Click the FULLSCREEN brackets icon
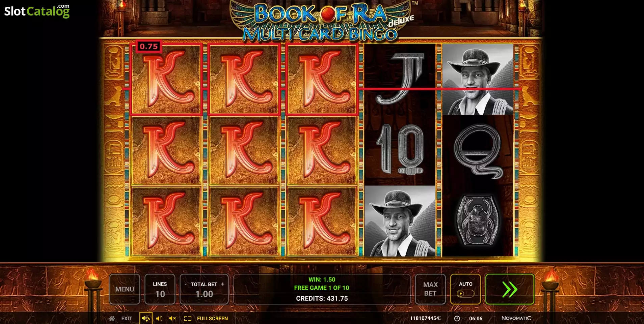Screen dimensions: 644x324 coord(188,318)
